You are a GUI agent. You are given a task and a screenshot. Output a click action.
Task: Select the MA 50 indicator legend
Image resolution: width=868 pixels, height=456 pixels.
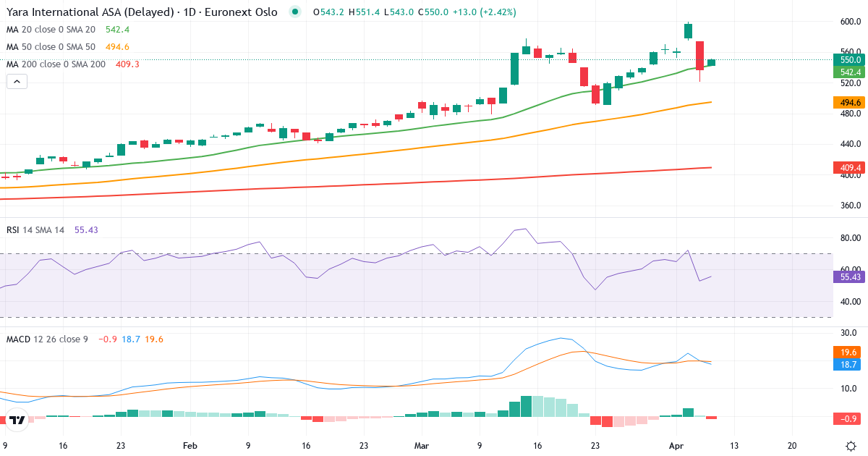pyautogui.click(x=51, y=47)
